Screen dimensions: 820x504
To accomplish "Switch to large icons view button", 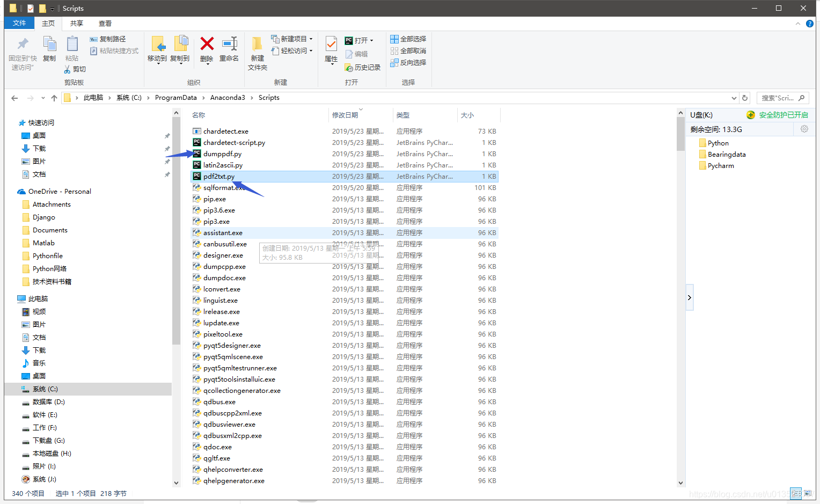I will [x=808, y=493].
